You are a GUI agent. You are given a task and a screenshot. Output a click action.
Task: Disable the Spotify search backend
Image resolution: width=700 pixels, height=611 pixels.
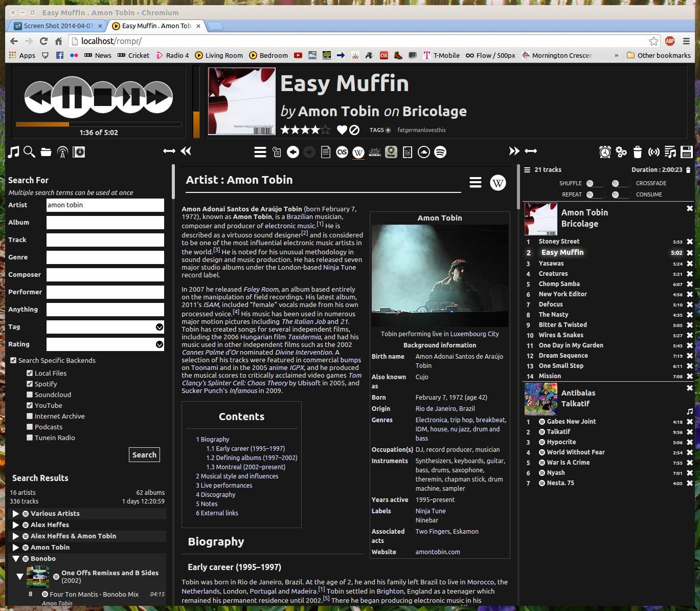(x=30, y=384)
